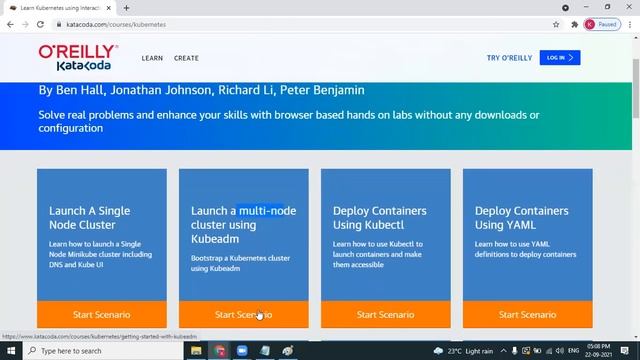Click the Deploy Containers Using YAML title
Image resolution: width=640 pixels, height=360 pixels.
coord(521,218)
